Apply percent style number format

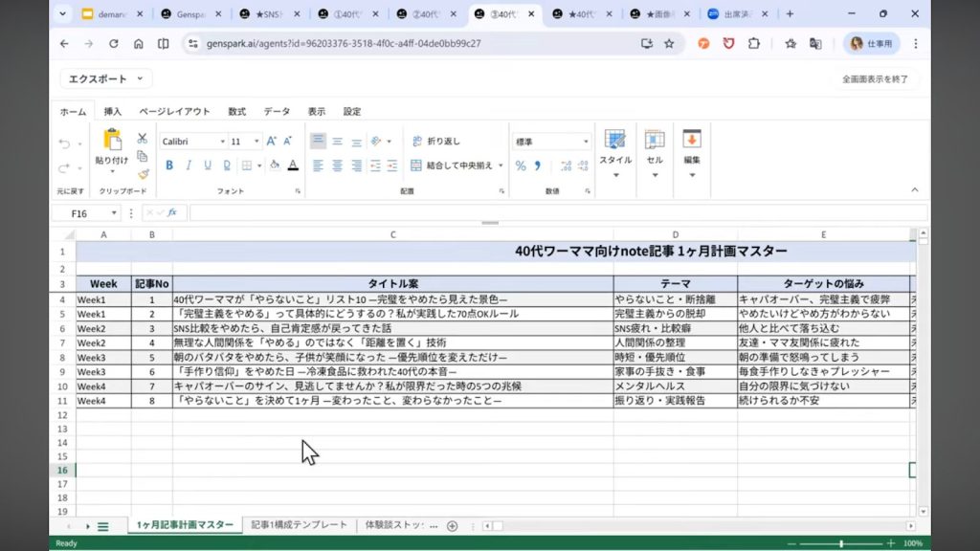521,165
